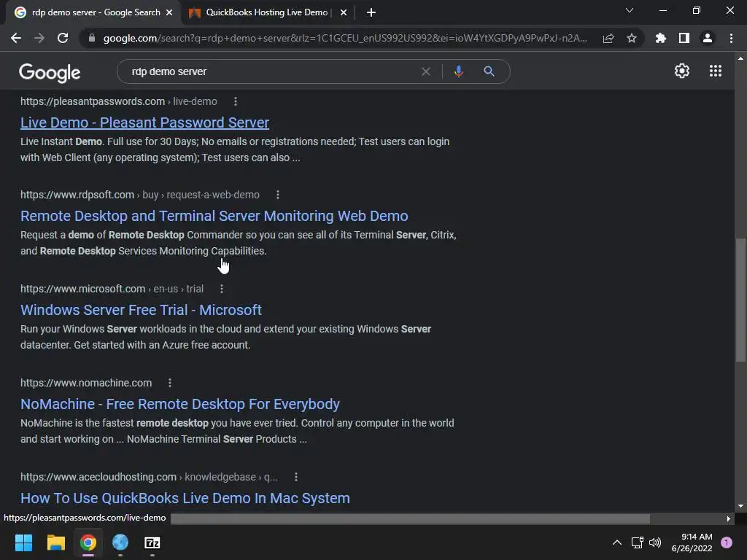The width and height of the screenshot is (747, 560).
Task: Click the pleasantpasswords.com live-demo URL text
Action: [119, 101]
